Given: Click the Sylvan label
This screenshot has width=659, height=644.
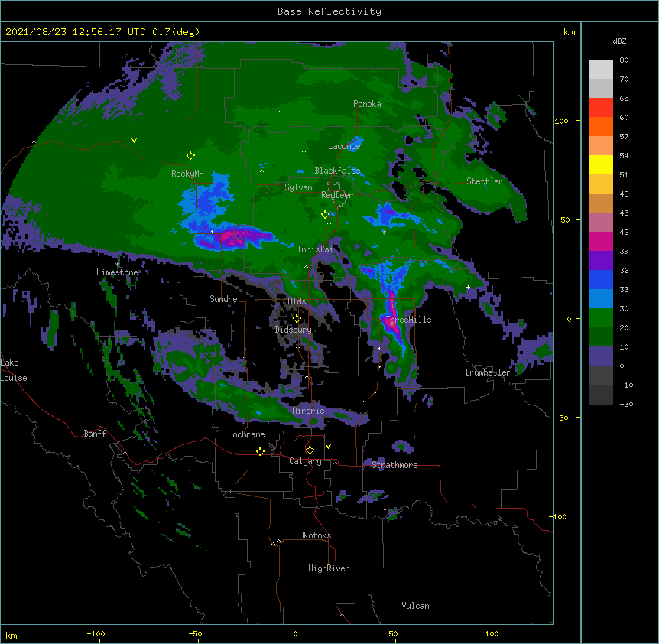Looking at the screenshot, I should coord(298,187).
